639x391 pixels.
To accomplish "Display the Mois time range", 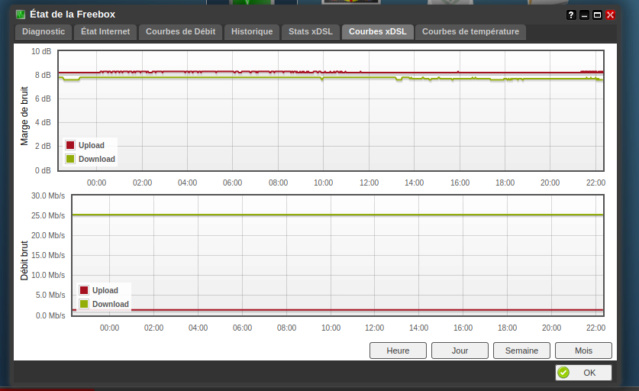I will [584, 351].
